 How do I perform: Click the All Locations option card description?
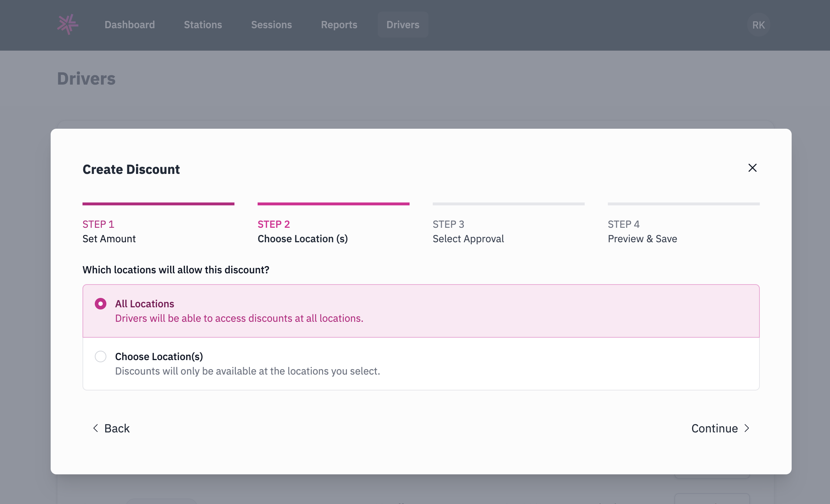pyautogui.click(x=239, y=318)
